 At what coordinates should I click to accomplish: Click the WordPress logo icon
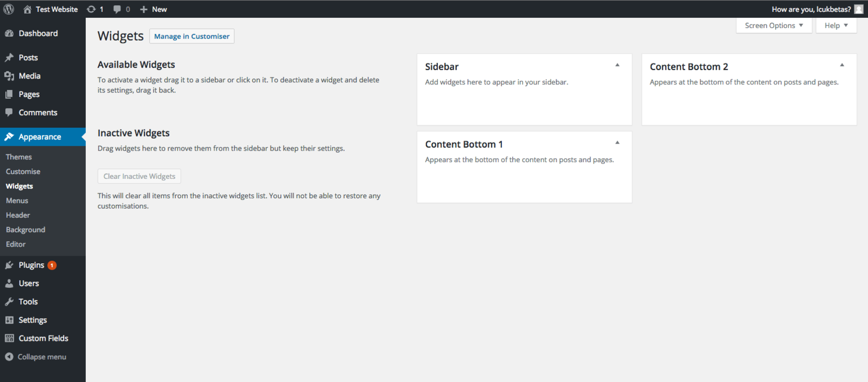9,9
